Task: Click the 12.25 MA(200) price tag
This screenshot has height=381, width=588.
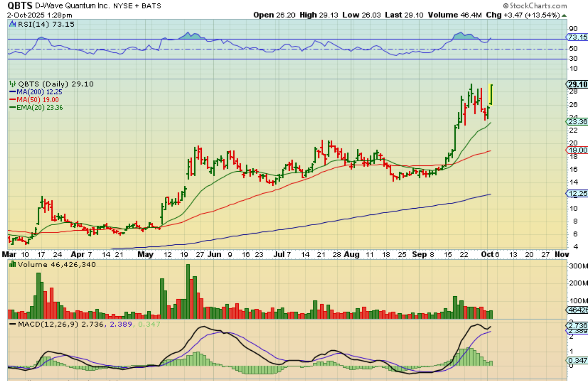Action: click(x=577, y=194)
